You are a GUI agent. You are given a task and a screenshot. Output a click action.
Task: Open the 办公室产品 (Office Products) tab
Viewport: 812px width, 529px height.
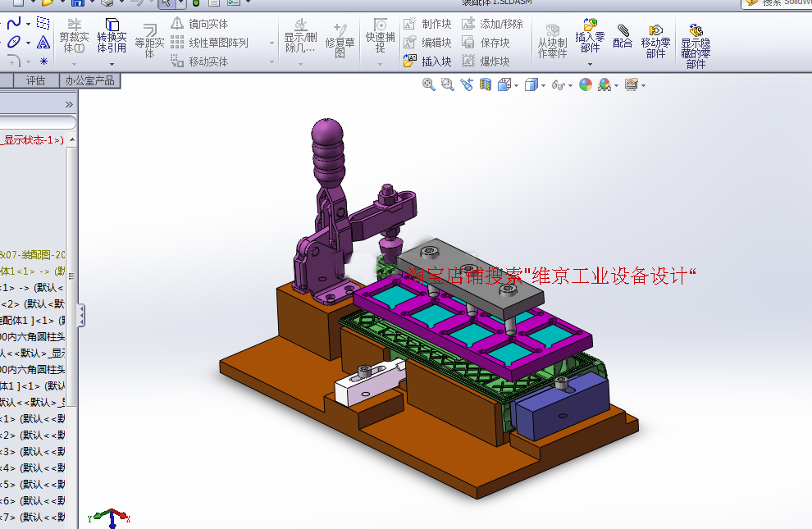[90, 80]
